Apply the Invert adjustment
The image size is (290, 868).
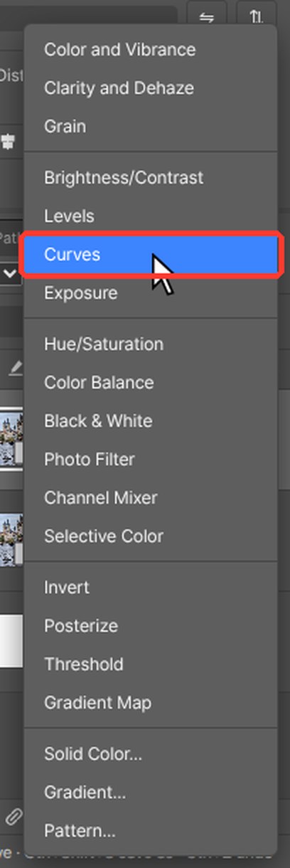[151, 587]
